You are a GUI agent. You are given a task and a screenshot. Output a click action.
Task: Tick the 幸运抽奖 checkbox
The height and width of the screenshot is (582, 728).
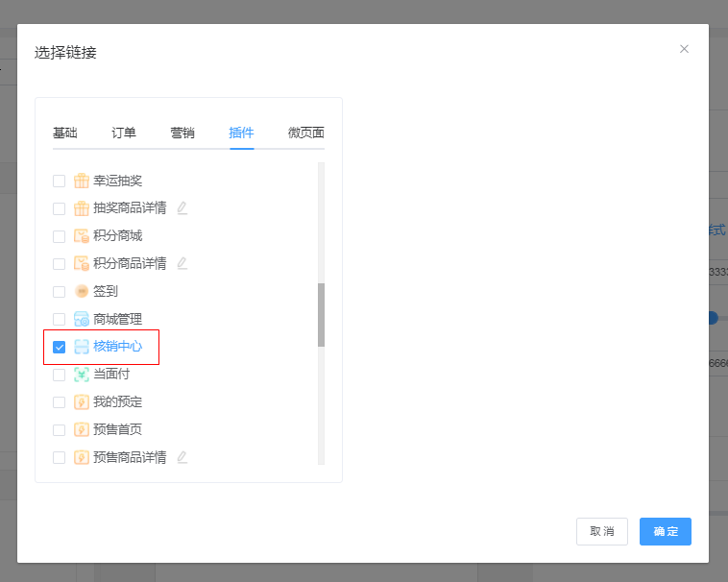coord(59,181)
